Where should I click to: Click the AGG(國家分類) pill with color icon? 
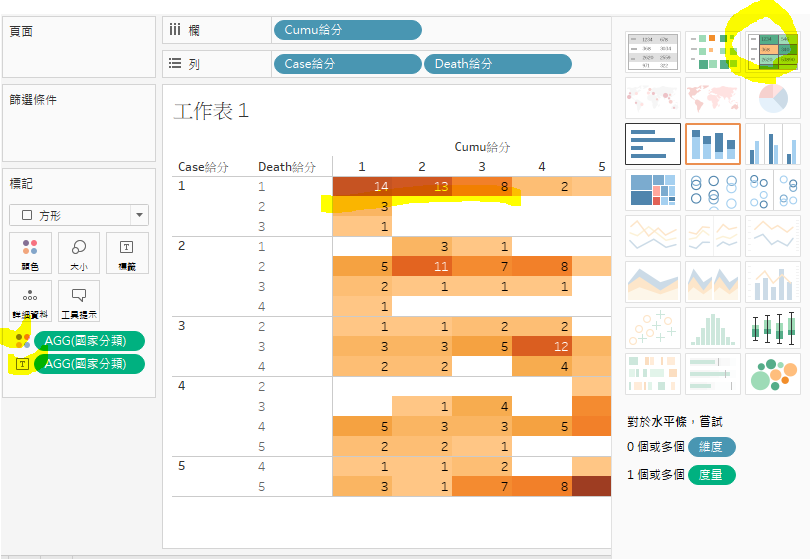click(x=89, y=341)
